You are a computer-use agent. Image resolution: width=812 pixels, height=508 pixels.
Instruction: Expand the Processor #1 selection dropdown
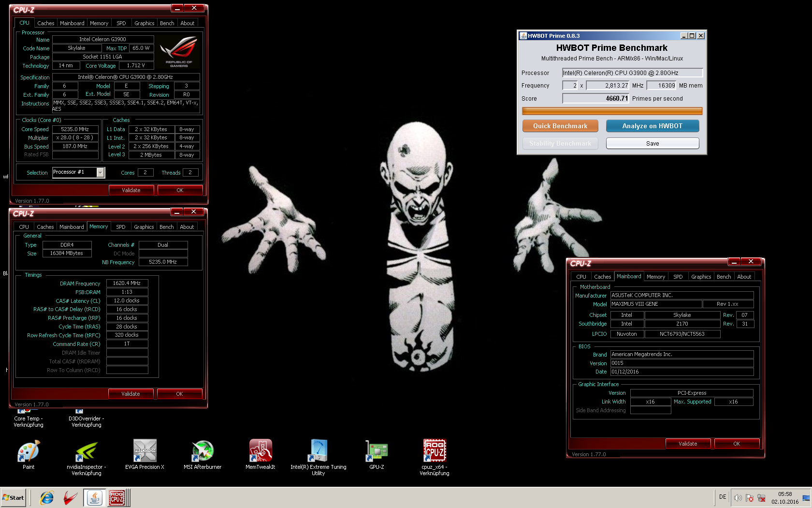101,173
